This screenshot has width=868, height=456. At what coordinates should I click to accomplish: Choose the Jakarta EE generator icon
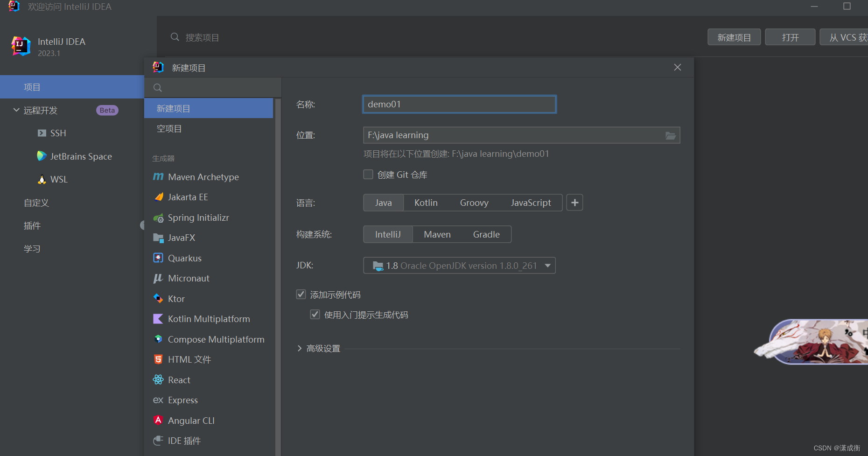[x=159, y=197]
